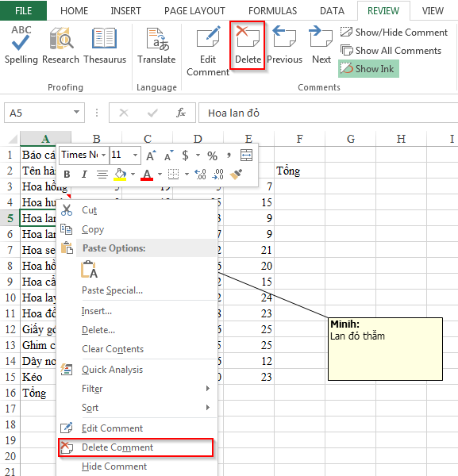Expand the Filter submenu
The height and width of the screenshot is (476, 458).
click(x=137, y=389)
